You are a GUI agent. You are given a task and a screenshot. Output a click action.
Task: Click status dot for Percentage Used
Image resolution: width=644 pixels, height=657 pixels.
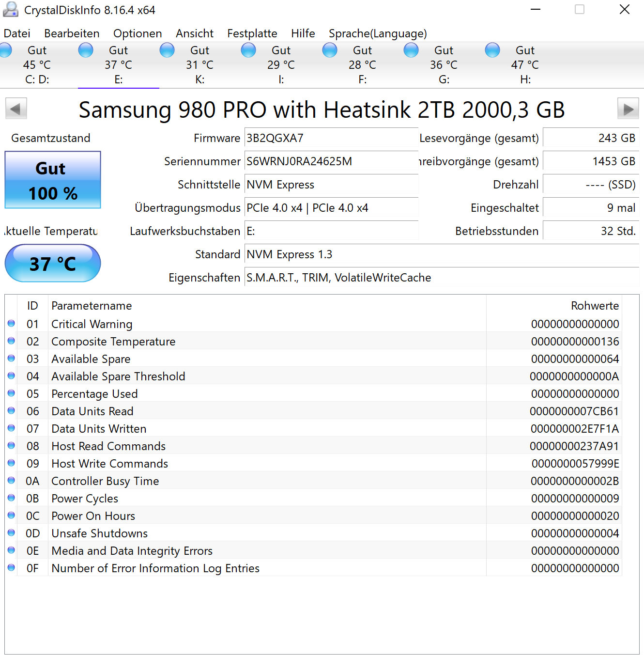coord(11,393)
